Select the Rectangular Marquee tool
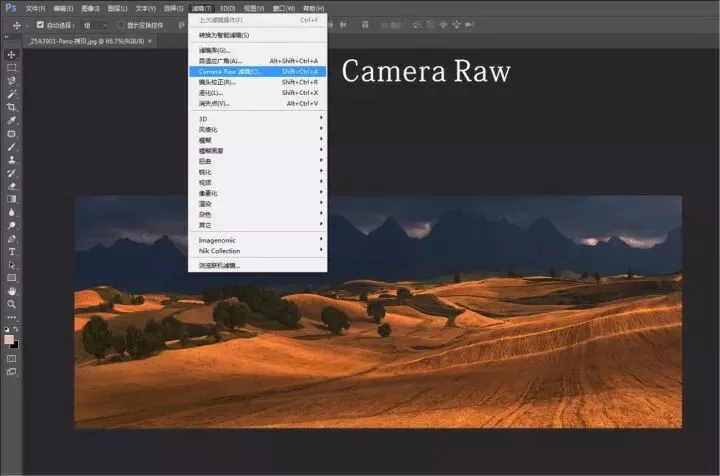 coord(11,67)
